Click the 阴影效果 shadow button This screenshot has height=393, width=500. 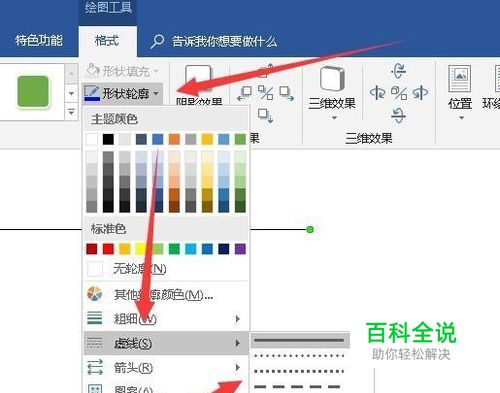(199, 85)
